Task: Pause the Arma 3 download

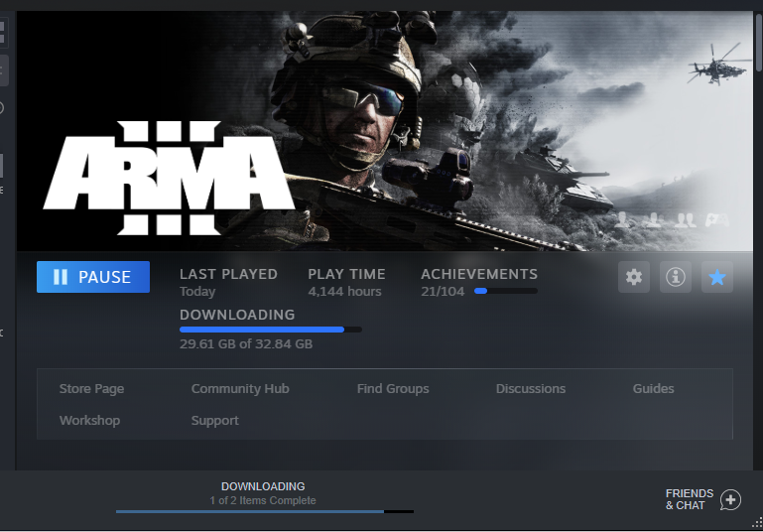Action: click(x=93, y=277)
